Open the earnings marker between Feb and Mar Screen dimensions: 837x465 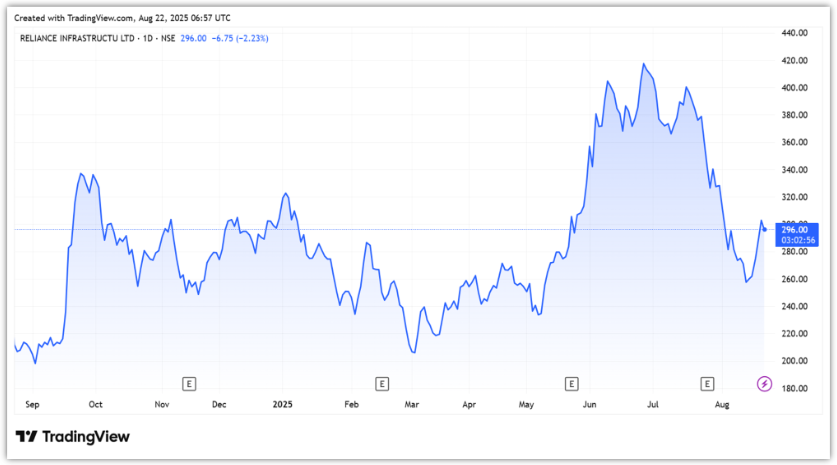click(381, 383)
